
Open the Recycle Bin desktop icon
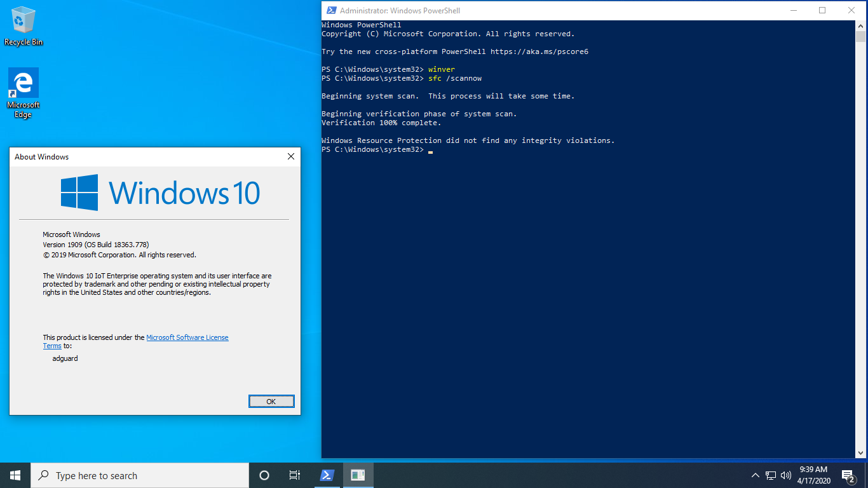pos(24,26)
